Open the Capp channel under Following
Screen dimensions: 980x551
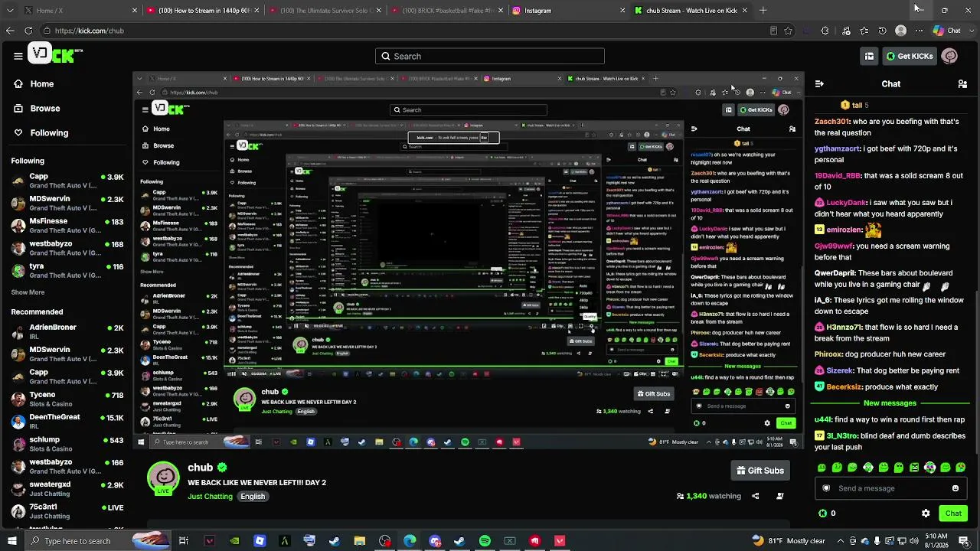click(67, 181)
